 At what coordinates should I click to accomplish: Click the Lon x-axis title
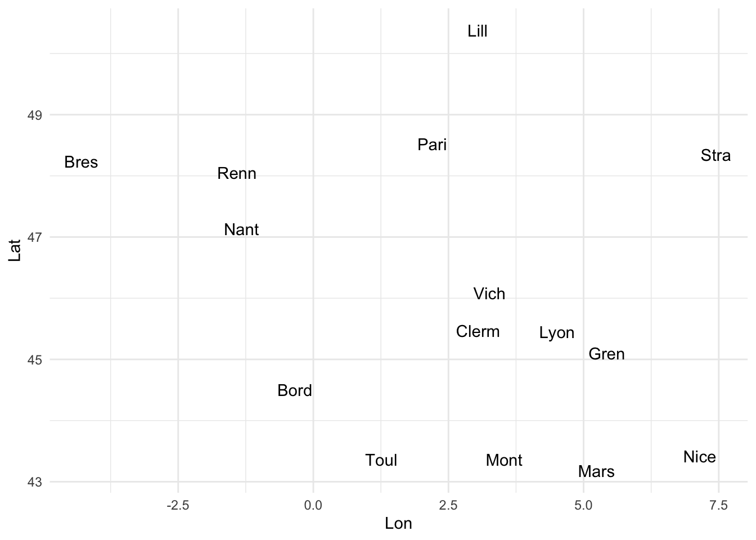(x=398, y=524)
